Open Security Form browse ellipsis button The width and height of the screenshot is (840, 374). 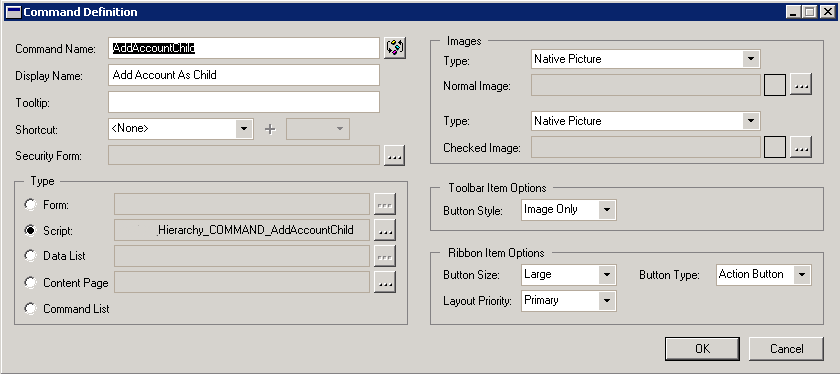[x=394, y=156]
